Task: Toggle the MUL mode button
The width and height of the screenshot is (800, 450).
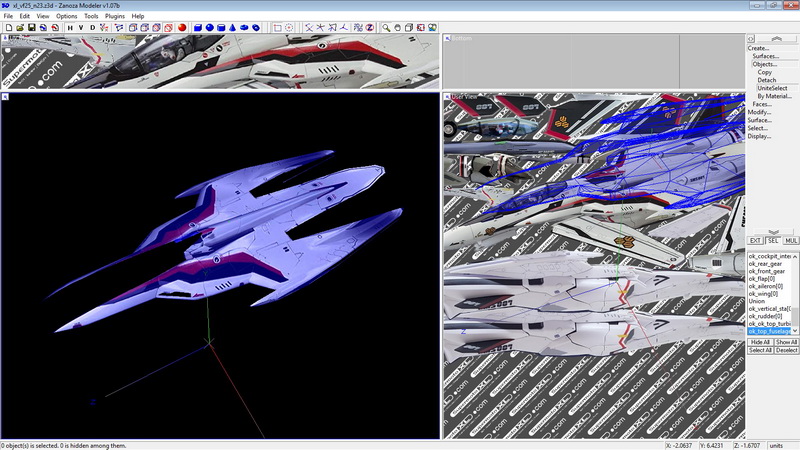Action: [791, 240]
